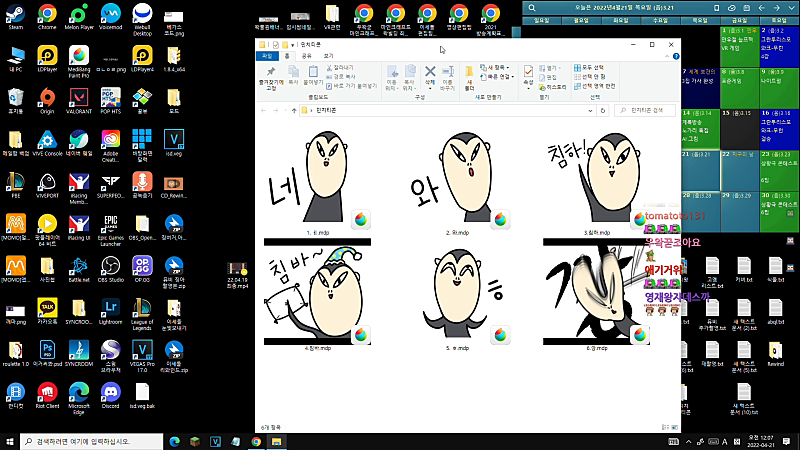This screenshot has width=800, height=450.
Task: Go up one folder level arrow
Action: coord(294,110)
